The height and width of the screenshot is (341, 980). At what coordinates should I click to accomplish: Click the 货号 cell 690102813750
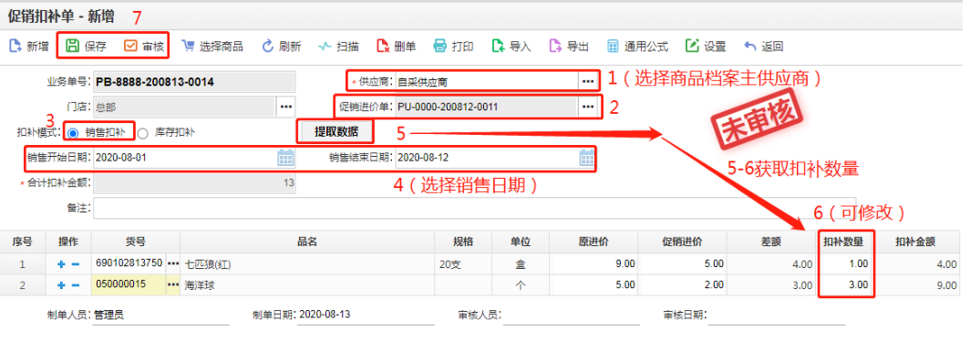pyautogui.click(x=129, y=263)
